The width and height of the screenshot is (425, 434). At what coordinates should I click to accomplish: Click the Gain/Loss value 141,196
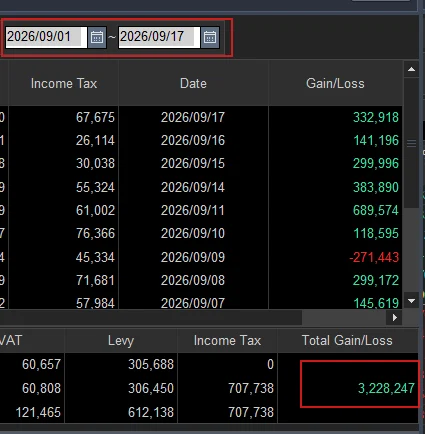tap(376, 140)
